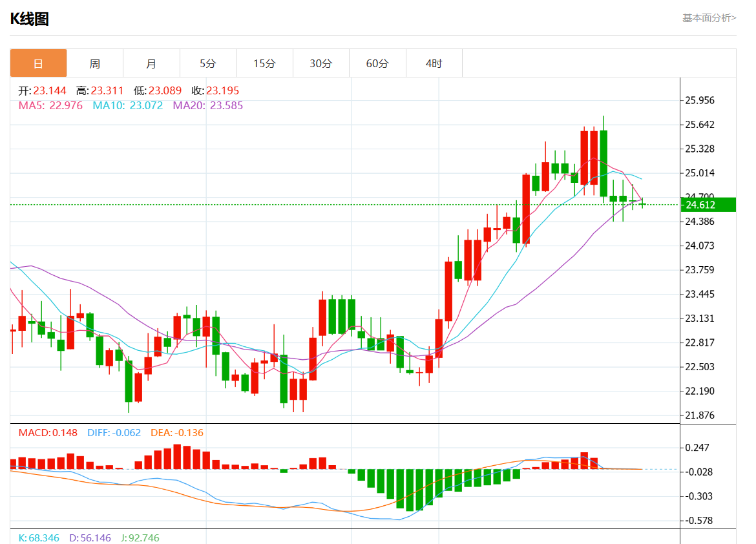Click the 25.956 price axis label
The height and width of the screenshot is (544, 756).
click(700, 100)
